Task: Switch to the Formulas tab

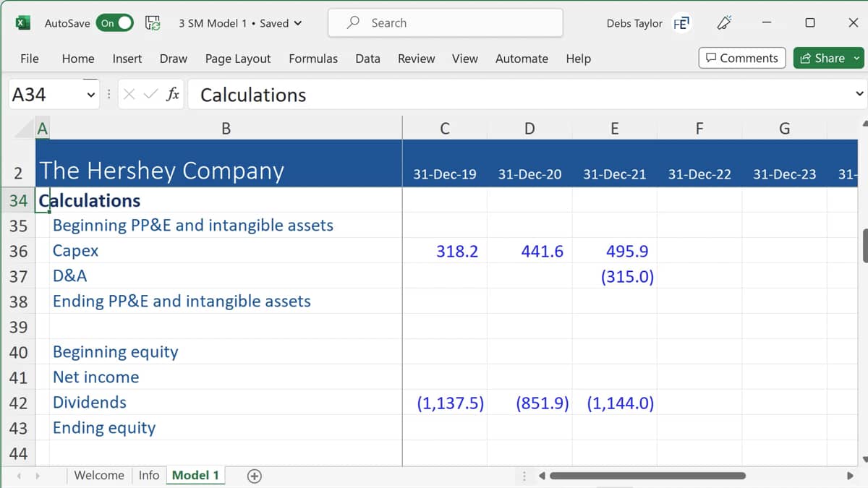Action: click(x=313, y=59)
